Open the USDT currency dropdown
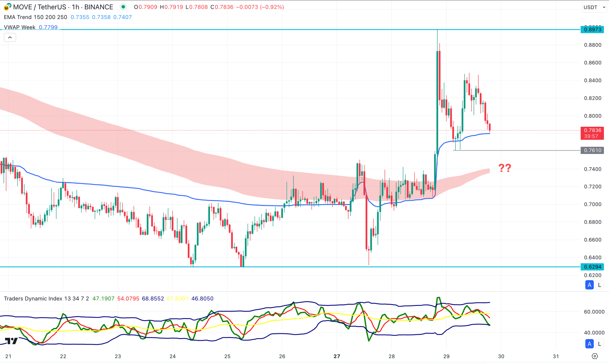 point(594,7)
